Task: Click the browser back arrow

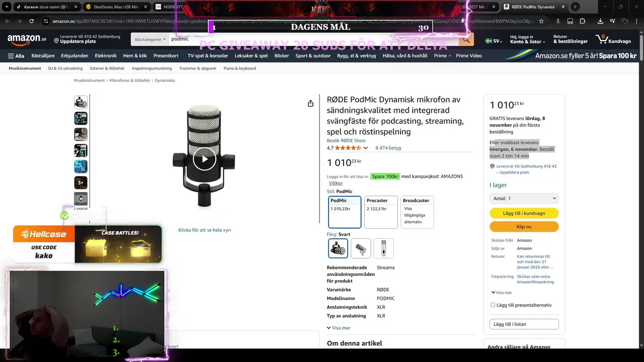Action: (8, 21)
